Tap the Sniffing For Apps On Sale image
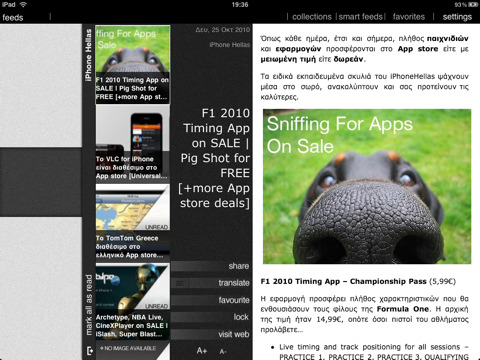480x360 pixels. (x=367, y=186)
